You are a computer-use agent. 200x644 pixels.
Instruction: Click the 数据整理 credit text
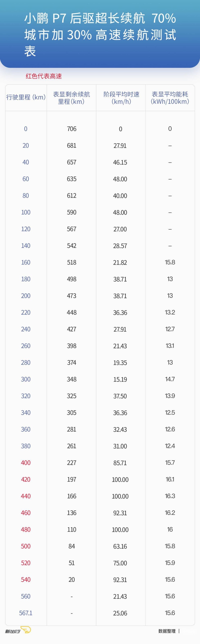pos(167,631)
